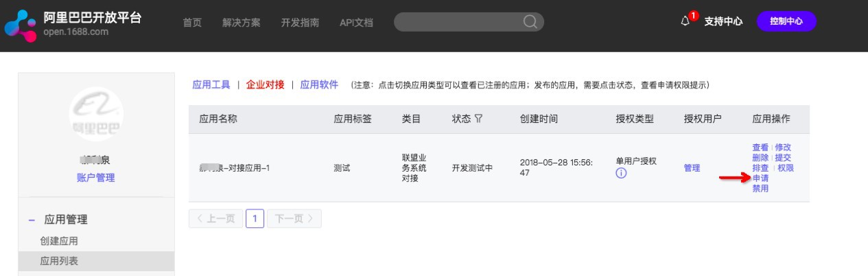Image resolution: width=868 pixels, height=276 pixels.
Task: Click the 创建时间 column header
Action: pyautogui.click(x=539, y=119)
